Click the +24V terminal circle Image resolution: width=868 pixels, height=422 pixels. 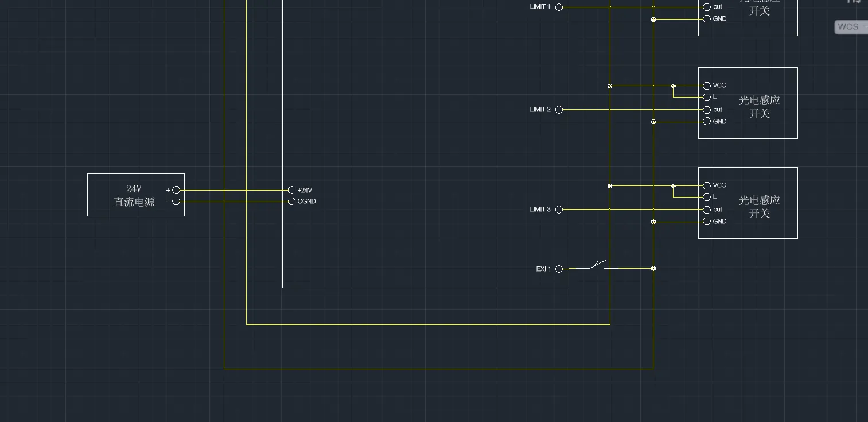click(x=291, y=190)
